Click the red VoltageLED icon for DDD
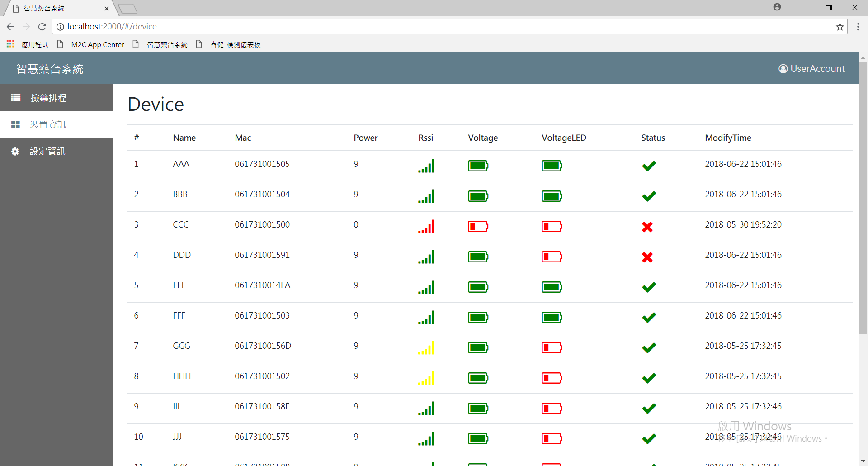 point(552,257)
